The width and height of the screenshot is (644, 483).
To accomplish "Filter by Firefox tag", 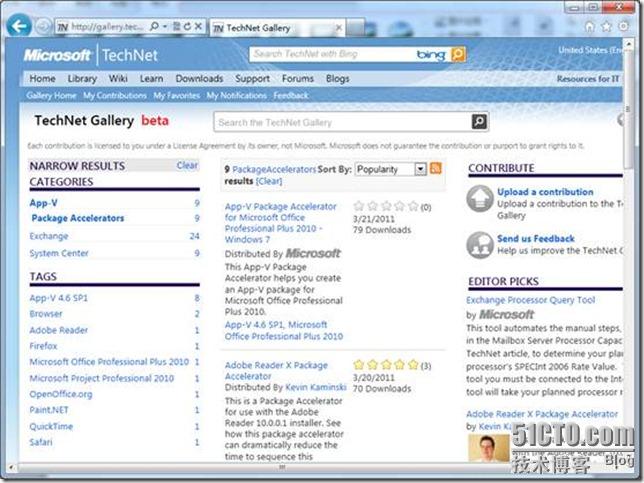I will [44, 346].
